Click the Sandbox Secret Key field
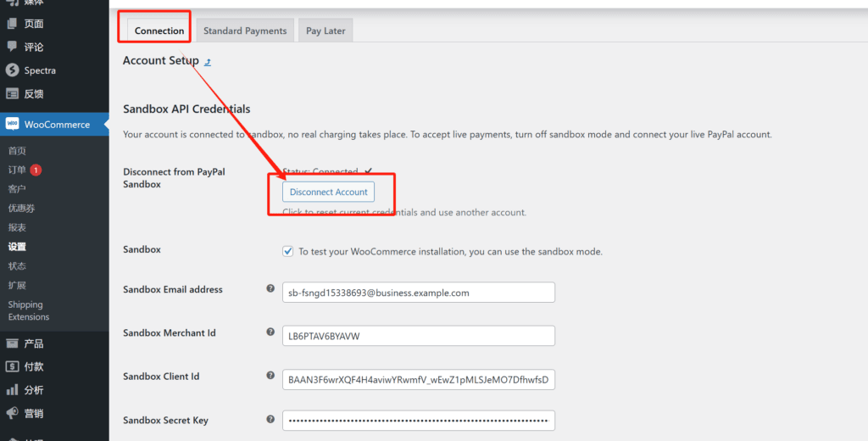Viewport: 868px width, 441px height. click(419, 421)
